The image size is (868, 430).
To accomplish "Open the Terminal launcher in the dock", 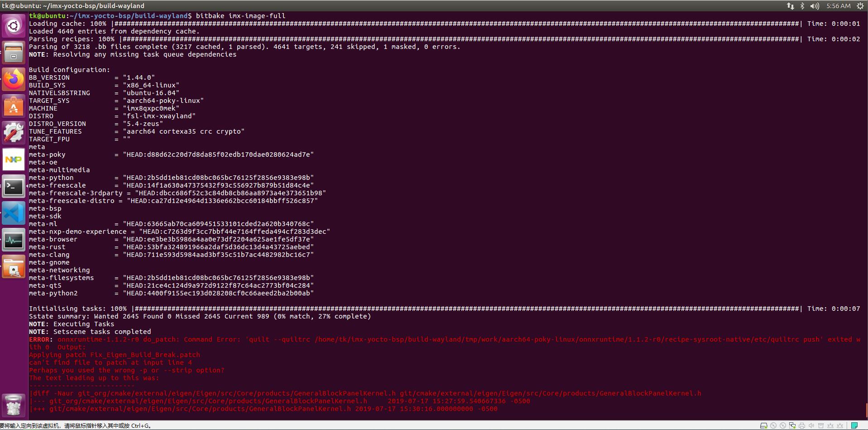I will (14, 186).
